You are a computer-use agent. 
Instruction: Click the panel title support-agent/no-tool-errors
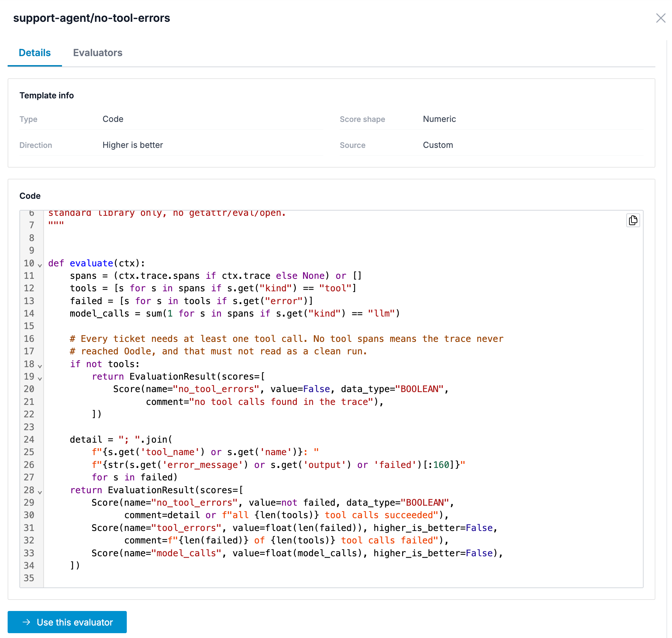click(91, 18)
